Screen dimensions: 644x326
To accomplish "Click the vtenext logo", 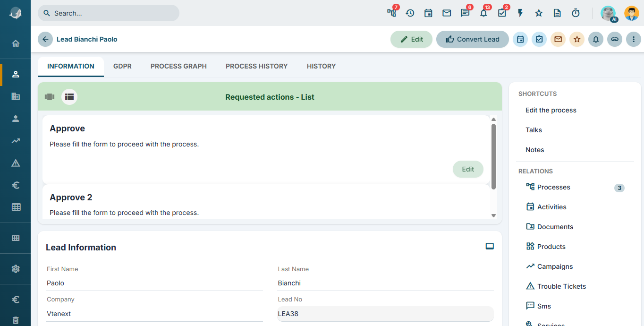I will click(16, 13).
